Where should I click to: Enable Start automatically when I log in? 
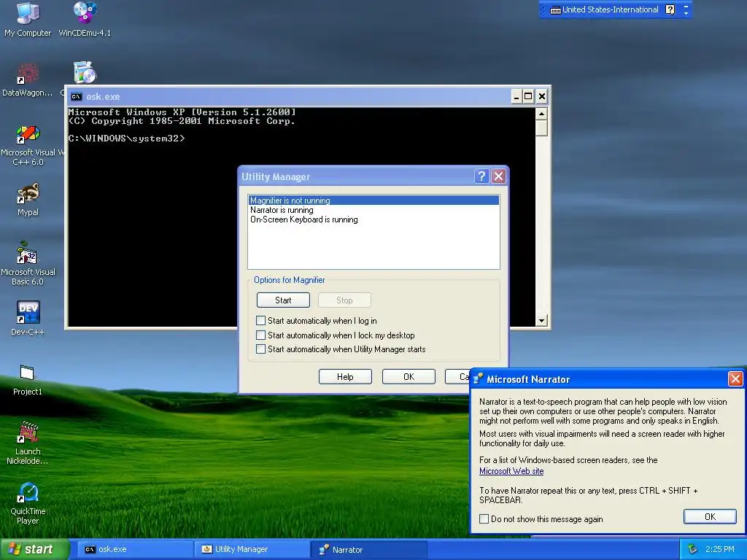tap(260, 321)
